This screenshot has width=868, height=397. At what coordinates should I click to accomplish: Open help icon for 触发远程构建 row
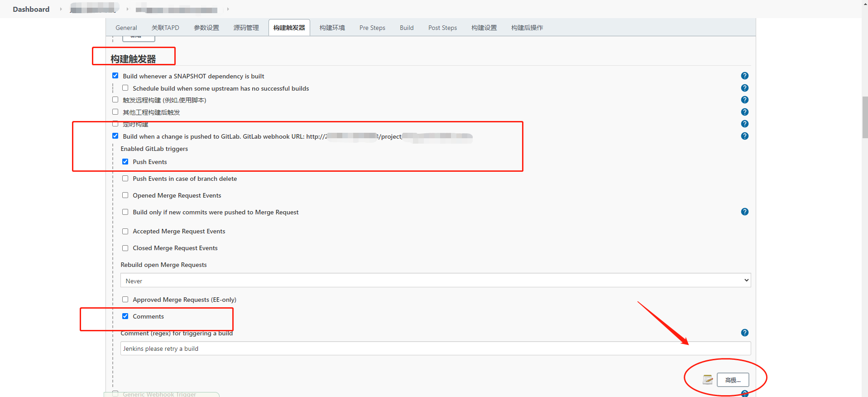coord(744,100)
